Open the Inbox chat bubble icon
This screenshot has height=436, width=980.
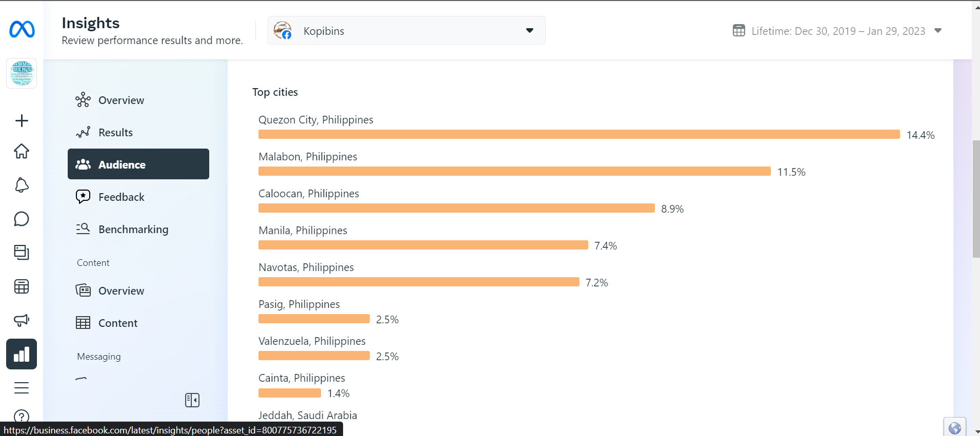22,219
